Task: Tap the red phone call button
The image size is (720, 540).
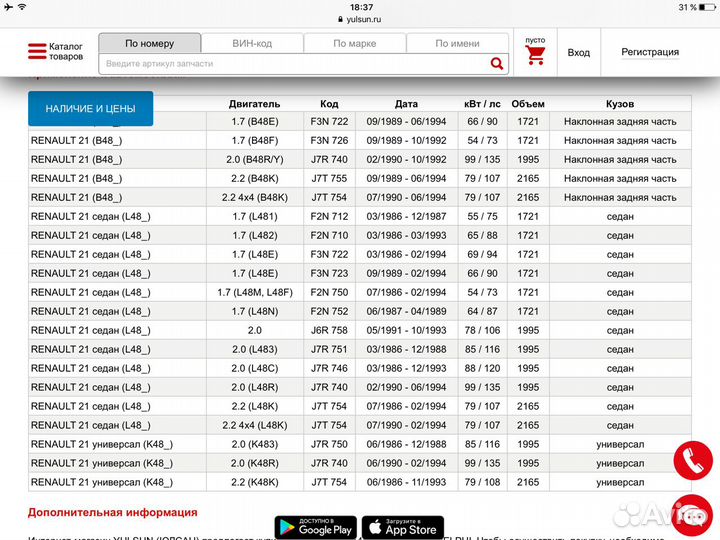Action: coord(691,461)
